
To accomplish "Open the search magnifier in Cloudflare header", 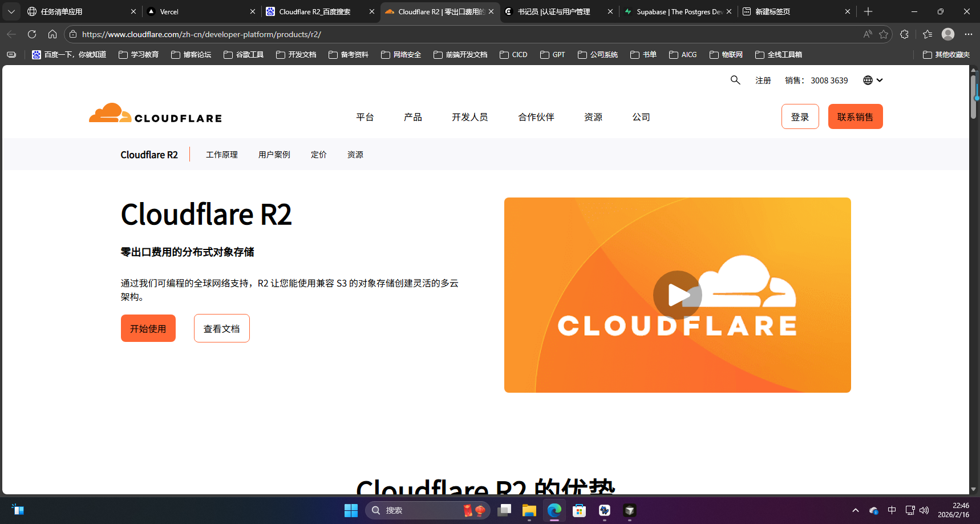I will pos(735,80).
